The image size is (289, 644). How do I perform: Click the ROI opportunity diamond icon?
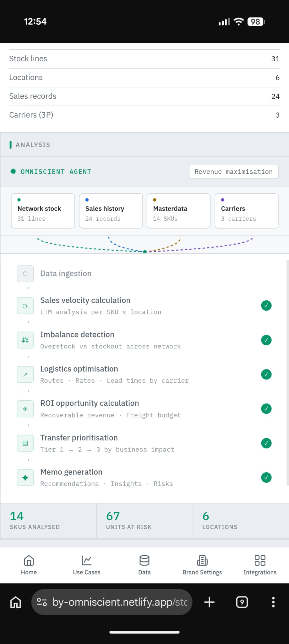[x=25, y=409]
